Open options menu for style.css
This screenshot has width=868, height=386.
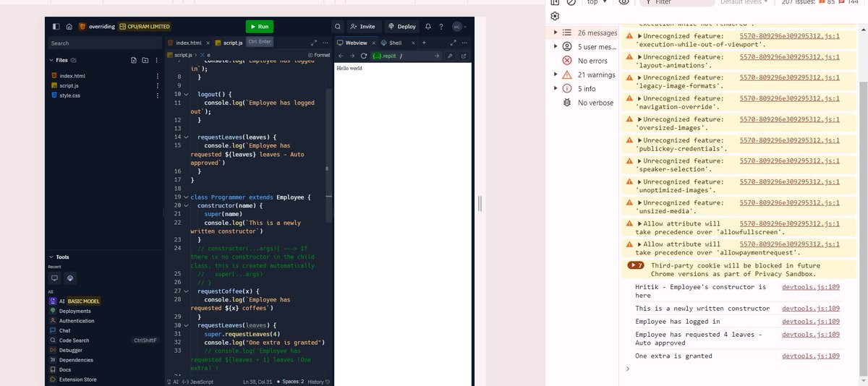click(x=157, y=95)
